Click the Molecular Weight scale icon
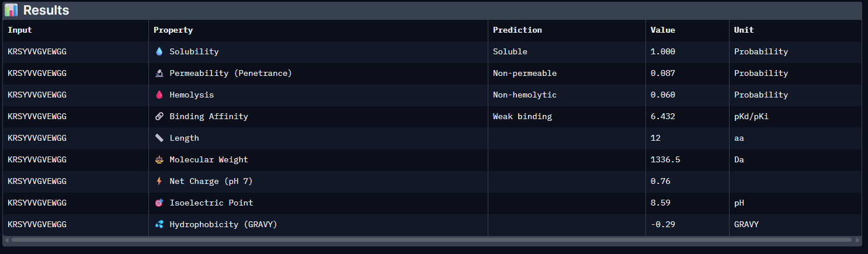 (x=159, y=159)
